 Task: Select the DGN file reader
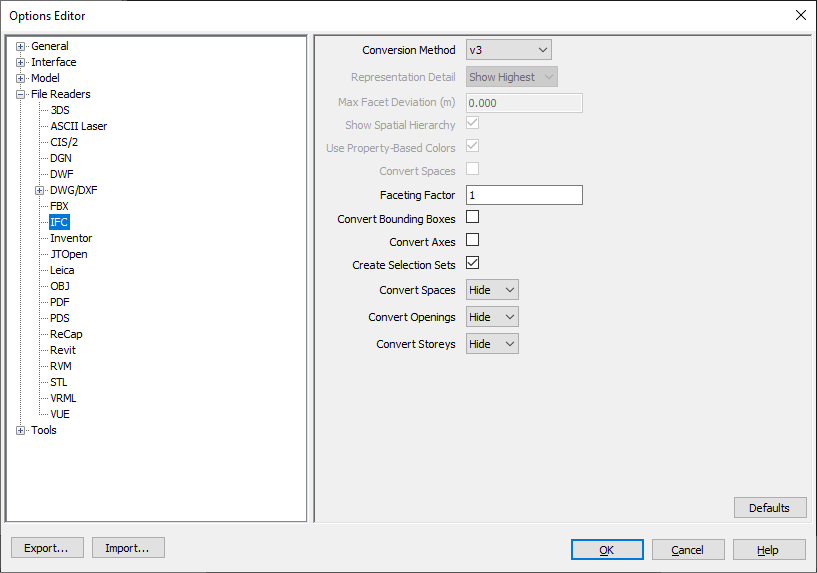[x=61, y=158]
